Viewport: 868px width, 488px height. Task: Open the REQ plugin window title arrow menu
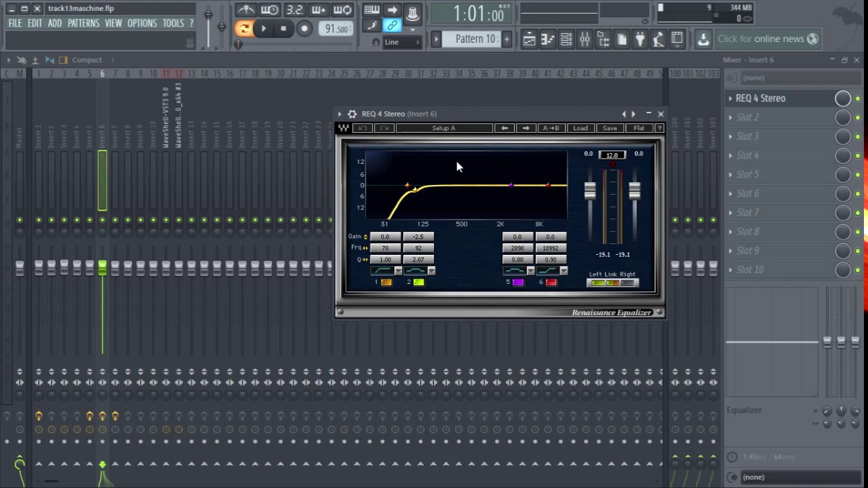[x=340, y=114]
